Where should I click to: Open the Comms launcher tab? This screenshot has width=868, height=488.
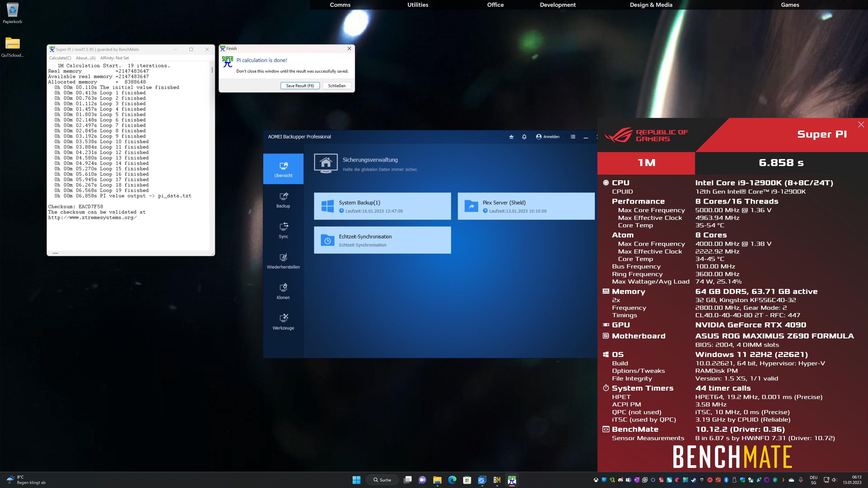tap(340, 5)
